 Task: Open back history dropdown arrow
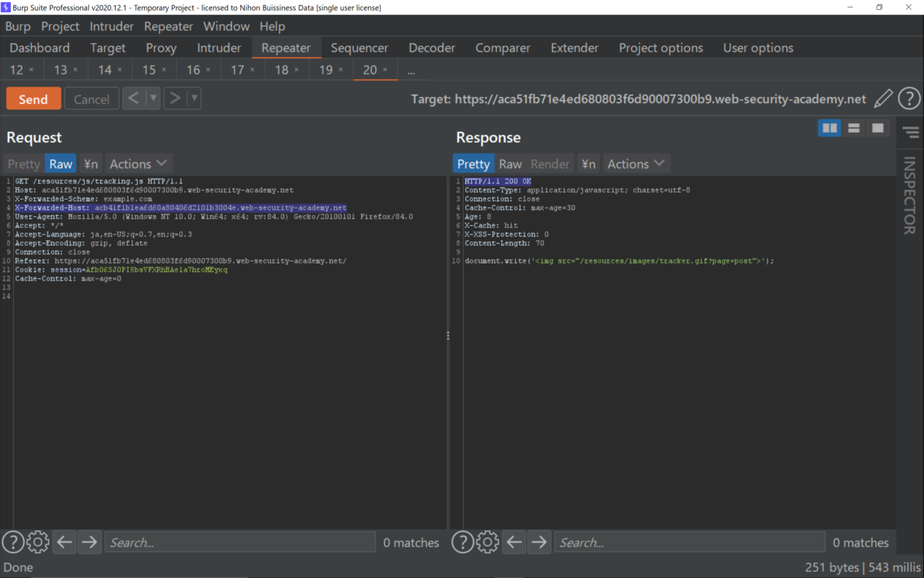153,99
